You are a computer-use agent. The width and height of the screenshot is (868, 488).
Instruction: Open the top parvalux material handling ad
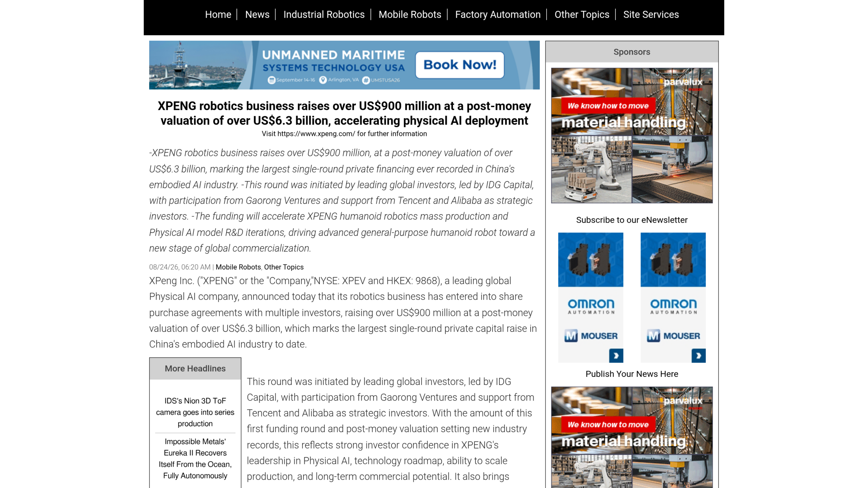(x=632, y=136)
